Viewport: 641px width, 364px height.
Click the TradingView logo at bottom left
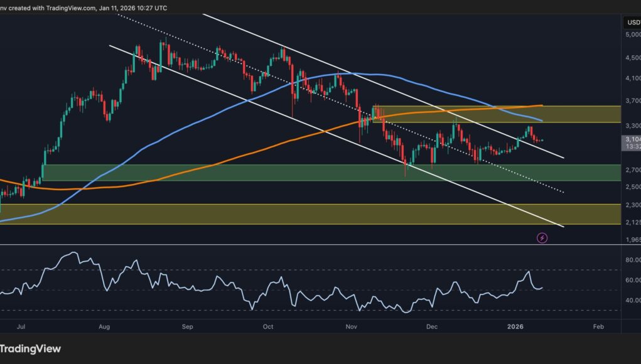(30, 348)
